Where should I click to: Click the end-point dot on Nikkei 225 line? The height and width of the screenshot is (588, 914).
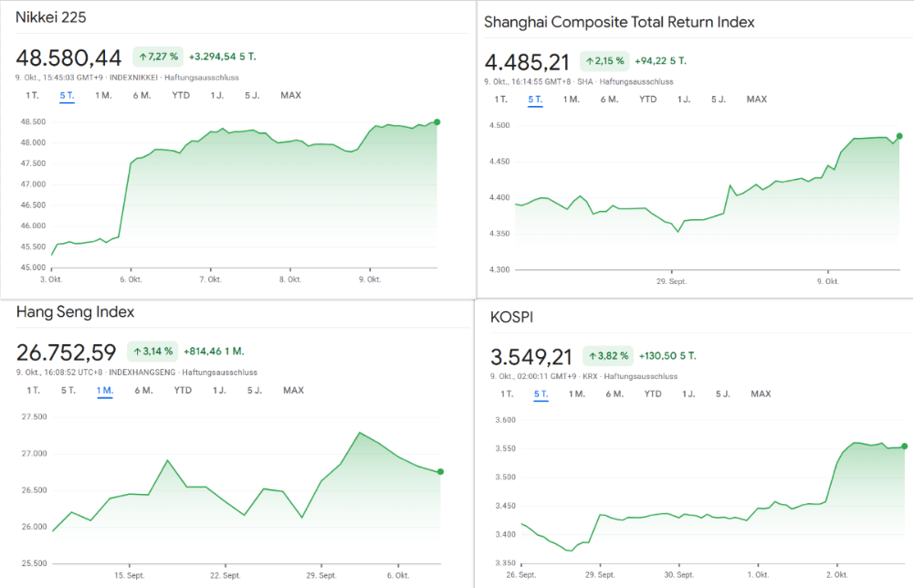tap(437, 121)
